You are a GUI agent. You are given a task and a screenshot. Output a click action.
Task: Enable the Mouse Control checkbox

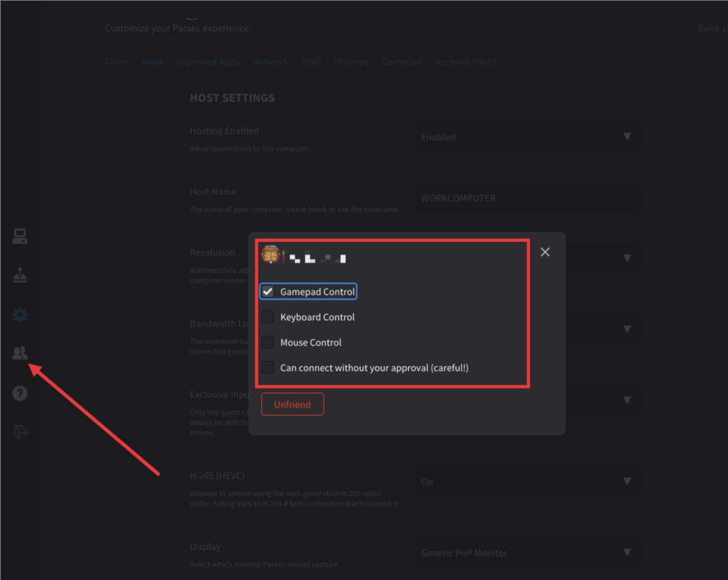click(x=268, y=342)
